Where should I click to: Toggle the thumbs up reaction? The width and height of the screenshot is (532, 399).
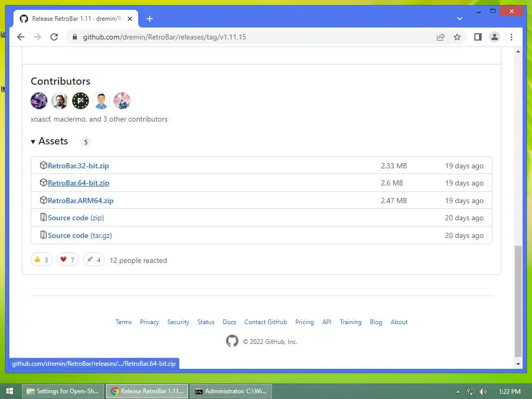click(x=42, y=260)
